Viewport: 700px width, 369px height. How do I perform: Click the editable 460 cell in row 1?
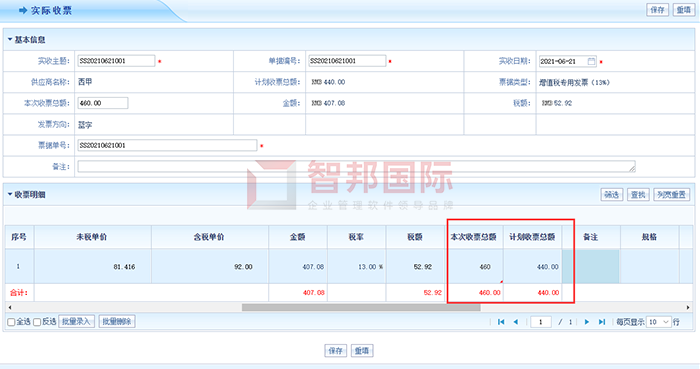pos(474,267)
